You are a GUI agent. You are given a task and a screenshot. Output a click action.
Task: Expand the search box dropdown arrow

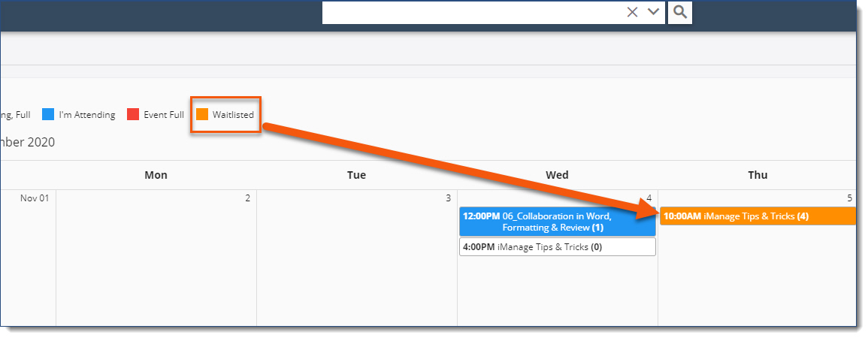tap(653, 11)
